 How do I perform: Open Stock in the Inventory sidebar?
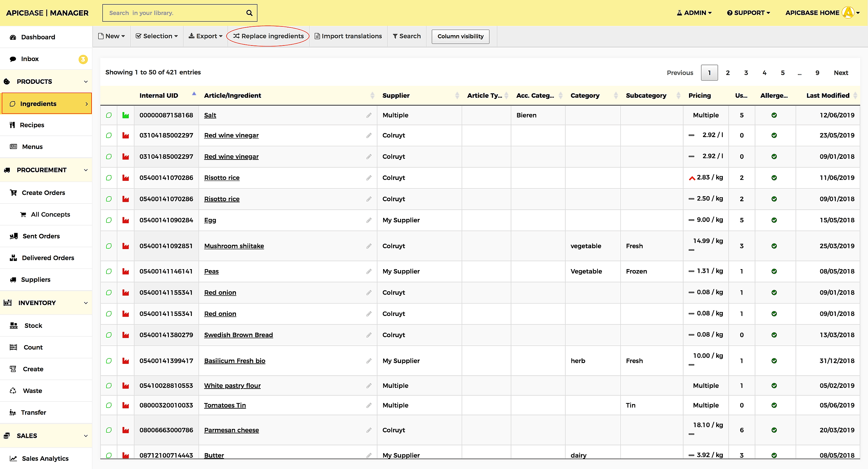33,325
